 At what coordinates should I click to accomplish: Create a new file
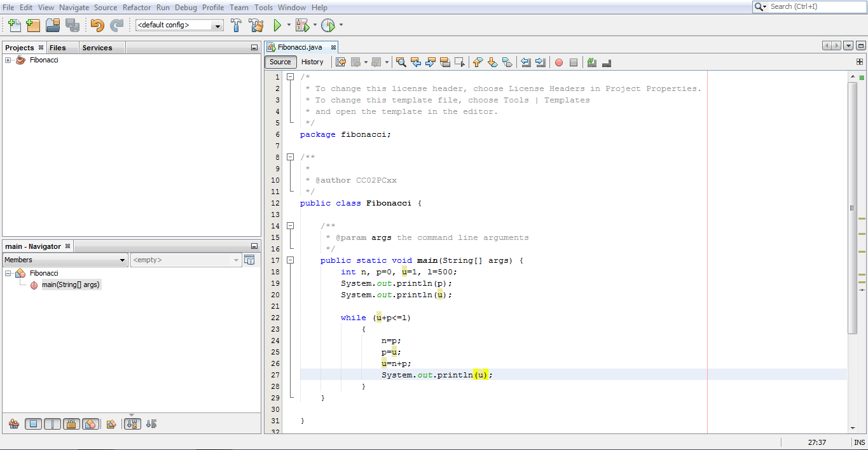click(13, 25)
